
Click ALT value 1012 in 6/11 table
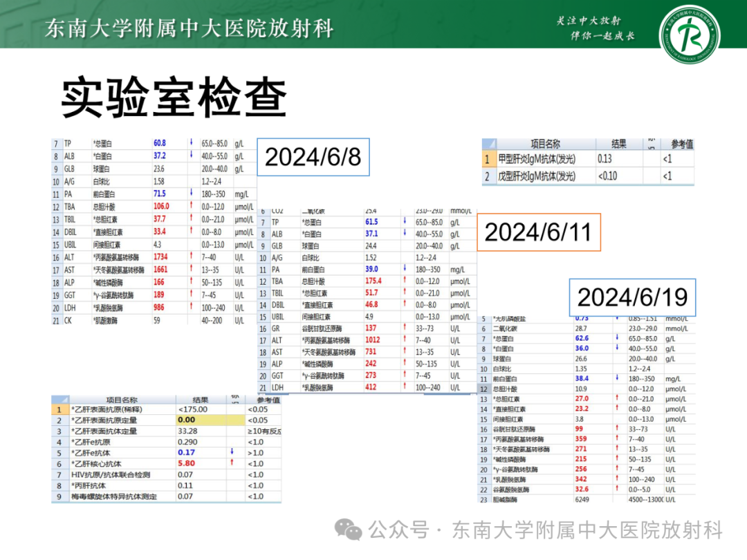[x=373, y=340]
